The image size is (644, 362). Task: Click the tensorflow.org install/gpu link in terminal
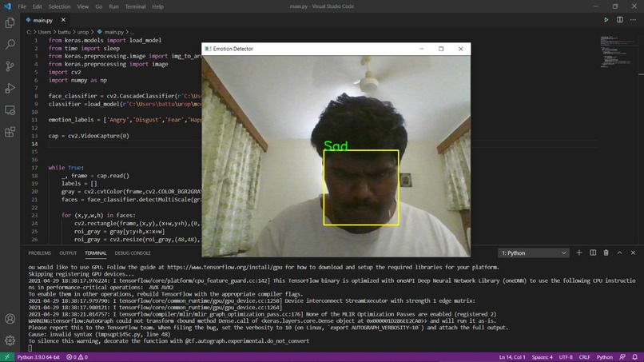pyautogui.click(x=225, y=267)
